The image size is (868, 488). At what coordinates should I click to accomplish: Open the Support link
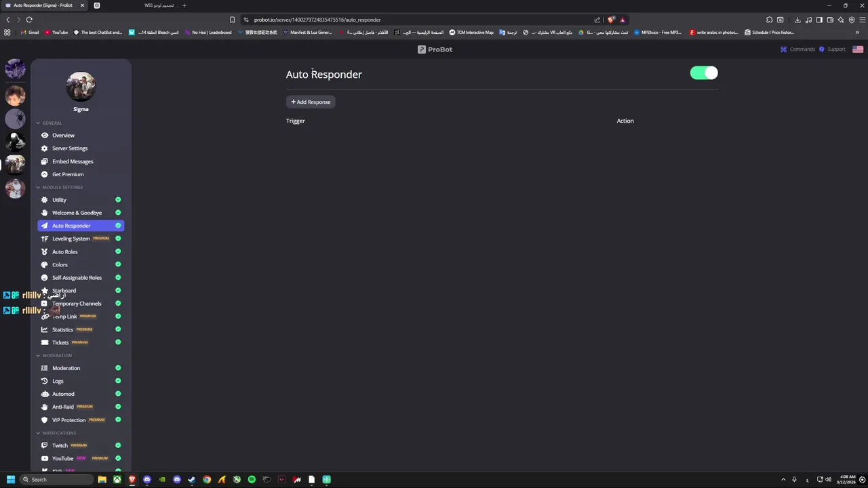[832, 49]
